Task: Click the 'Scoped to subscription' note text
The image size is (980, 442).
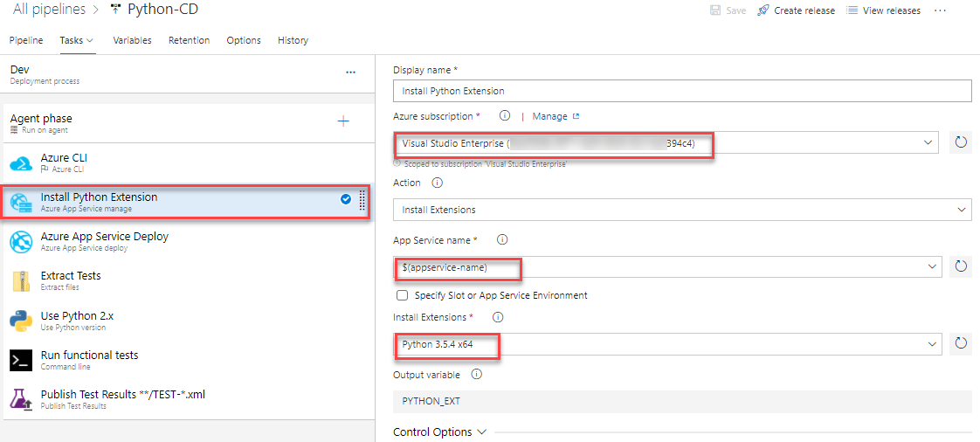Action: [x=485, y=164]
